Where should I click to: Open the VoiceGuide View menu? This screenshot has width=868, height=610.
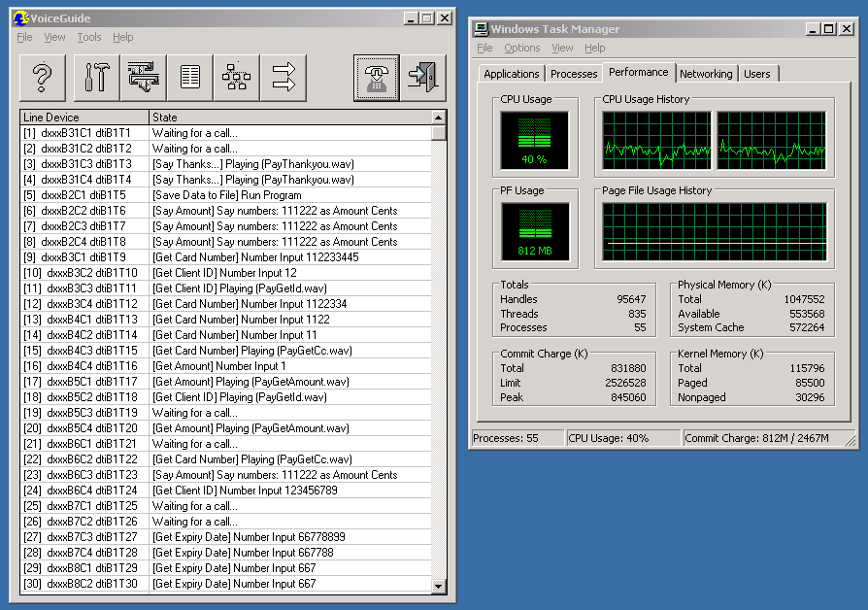click(54, 37)
